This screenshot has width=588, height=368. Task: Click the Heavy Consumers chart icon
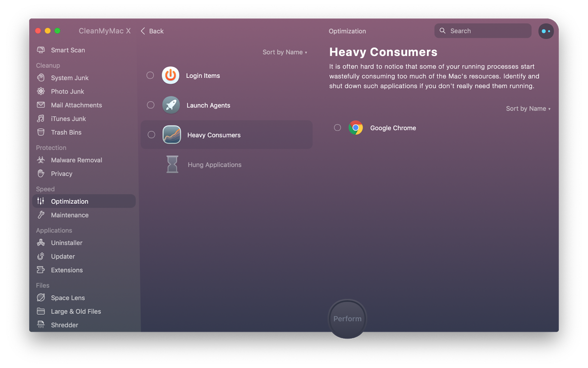pyautogui.click(x=172, y=135)
